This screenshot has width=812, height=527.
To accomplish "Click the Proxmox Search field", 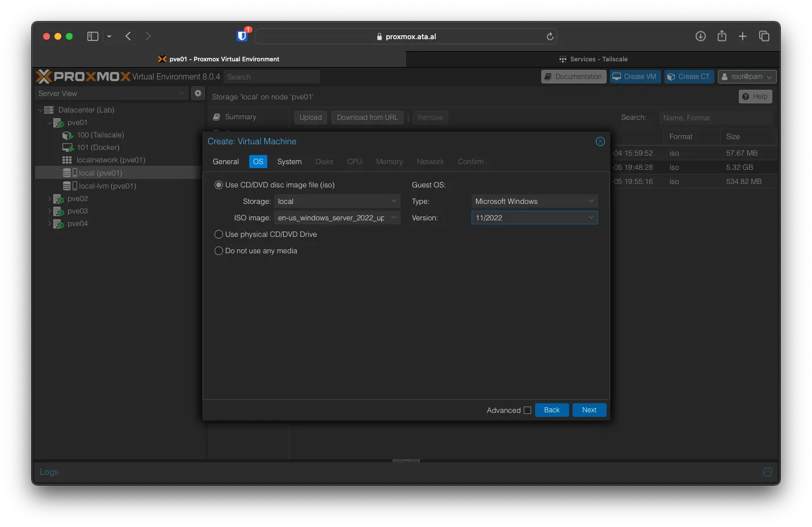I will 271,77.
